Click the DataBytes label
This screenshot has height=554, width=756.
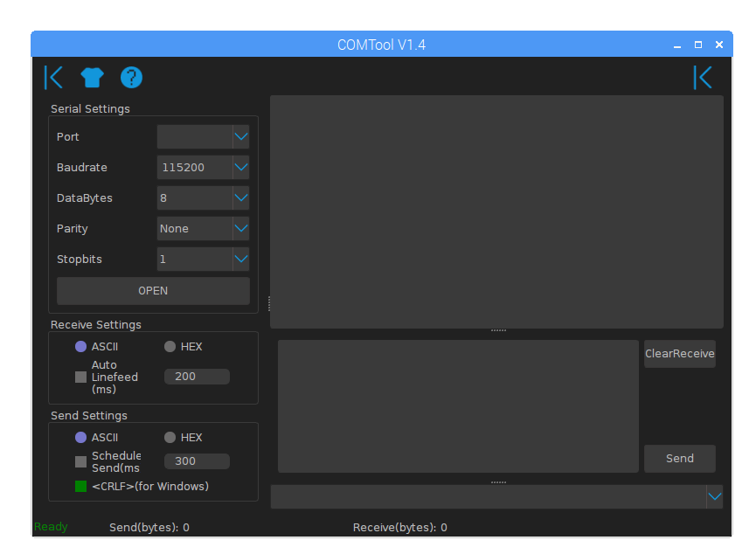[85, 198]
